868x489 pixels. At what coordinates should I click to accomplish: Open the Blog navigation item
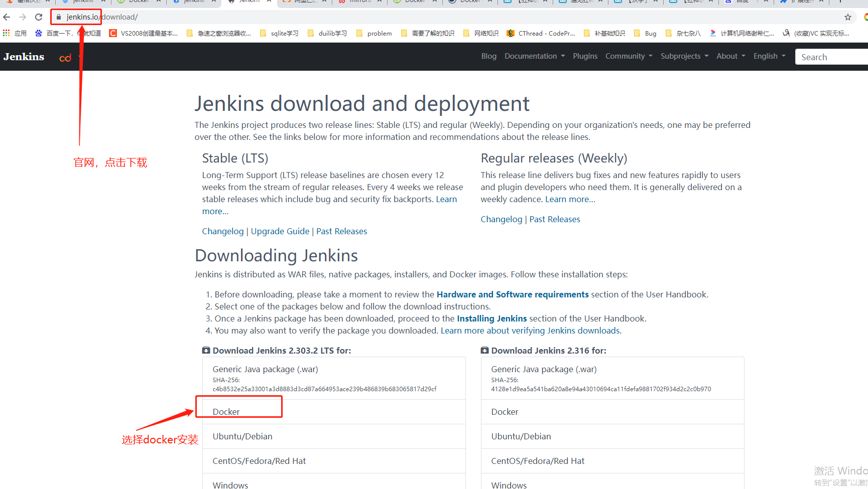(x=489, y=56)
